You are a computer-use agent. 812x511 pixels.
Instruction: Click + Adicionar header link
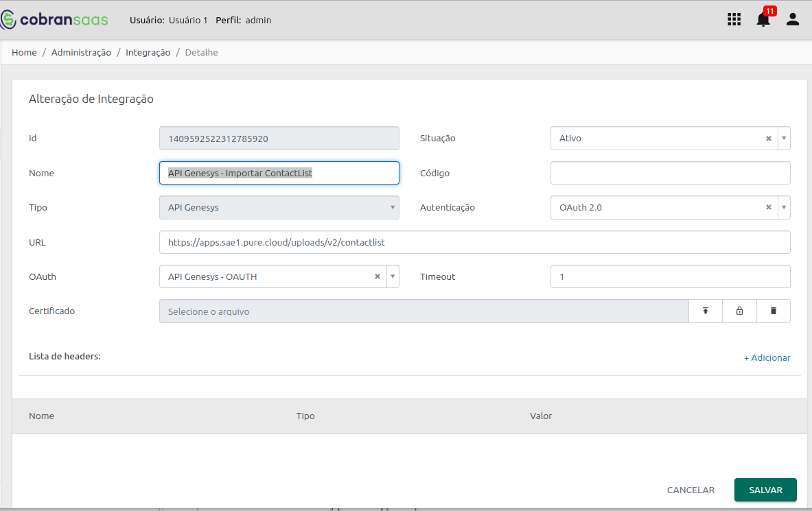click(767, 358)
